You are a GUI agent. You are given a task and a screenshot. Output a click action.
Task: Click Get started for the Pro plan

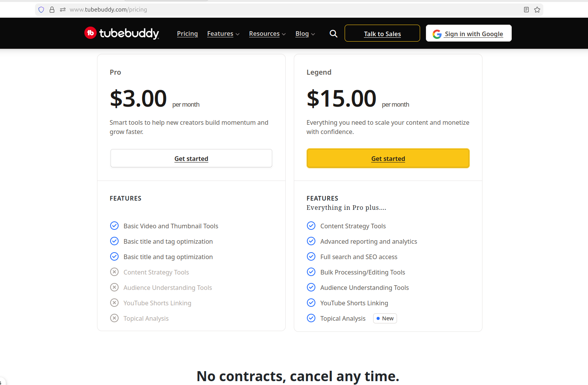point(191,158)
